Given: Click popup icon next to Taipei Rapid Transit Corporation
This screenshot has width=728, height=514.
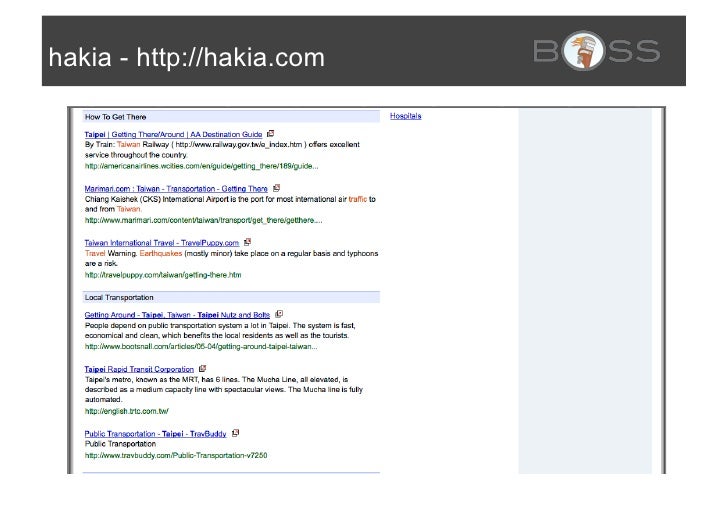Looking at the screenshot, I should [202, 369].
